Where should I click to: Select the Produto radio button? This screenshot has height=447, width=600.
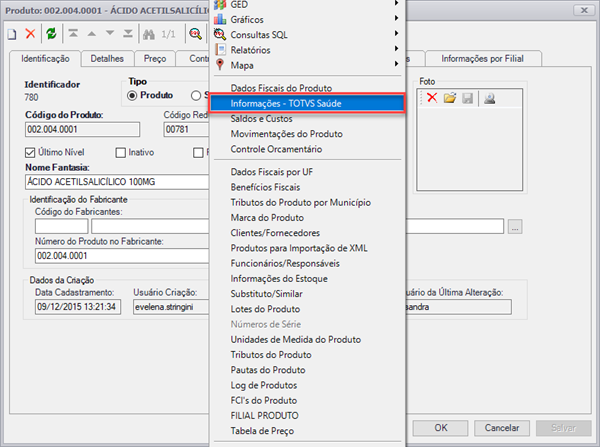tap(132, 95)
